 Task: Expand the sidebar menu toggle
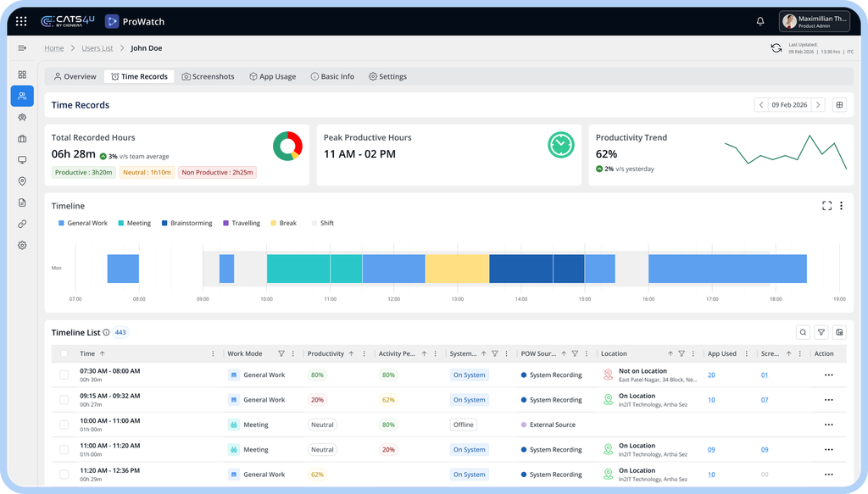point(22,48)
